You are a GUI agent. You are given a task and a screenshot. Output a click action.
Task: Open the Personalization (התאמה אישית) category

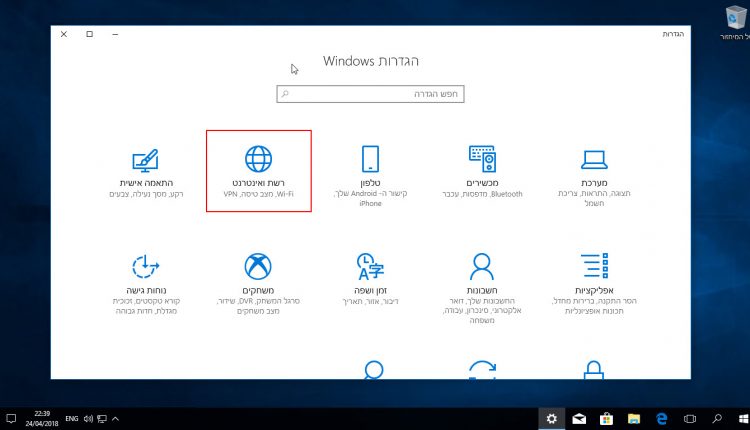coord(146,171)
